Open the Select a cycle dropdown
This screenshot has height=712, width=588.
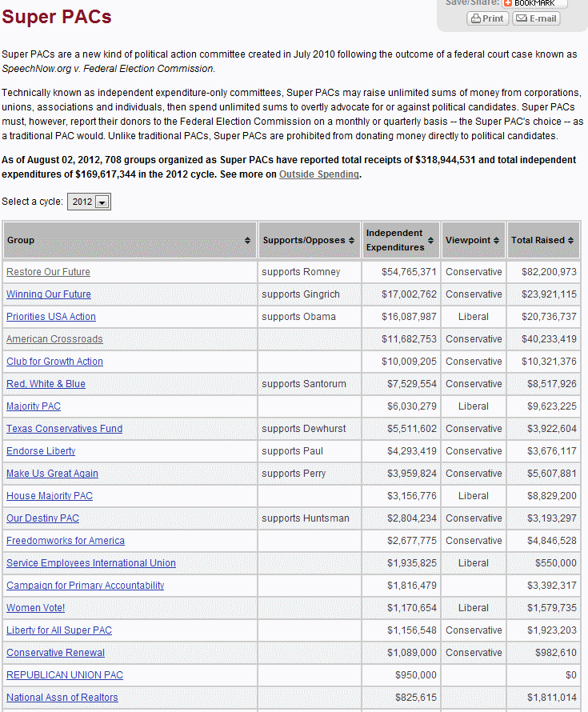pyautogui.click(x=89, y=202)
